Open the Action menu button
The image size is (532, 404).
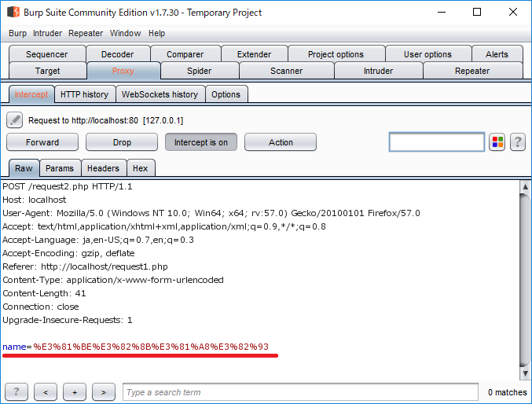(281, 142)
